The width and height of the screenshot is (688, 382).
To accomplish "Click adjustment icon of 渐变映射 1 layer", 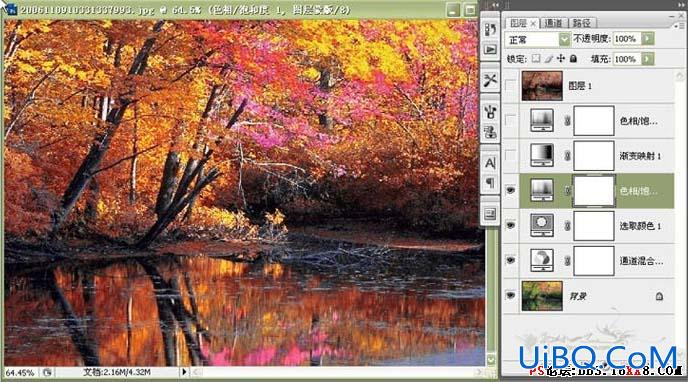I will click(x=542, y=156).
